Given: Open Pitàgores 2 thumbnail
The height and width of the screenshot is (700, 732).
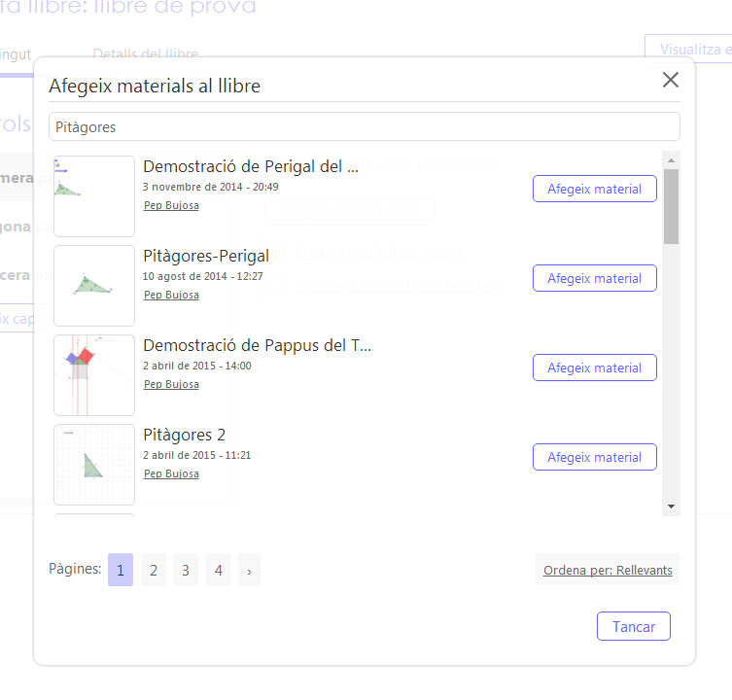Looking at the screenshot, I should (x=94, y=465).
